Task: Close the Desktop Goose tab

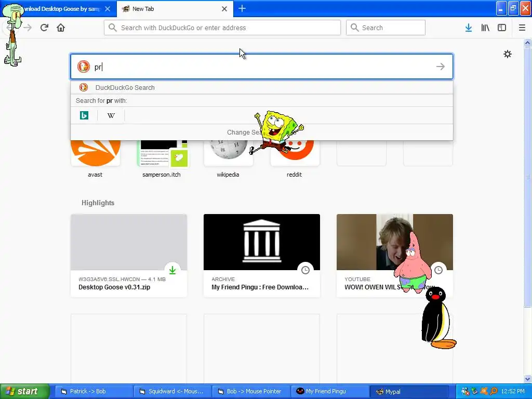Action: tap(108, 9)
